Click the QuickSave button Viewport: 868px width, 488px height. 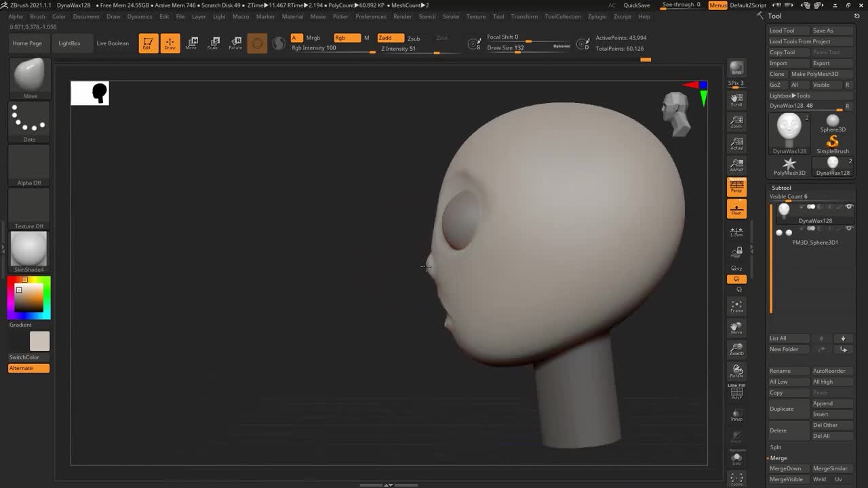pyautogui.click(x=637, y=5)
